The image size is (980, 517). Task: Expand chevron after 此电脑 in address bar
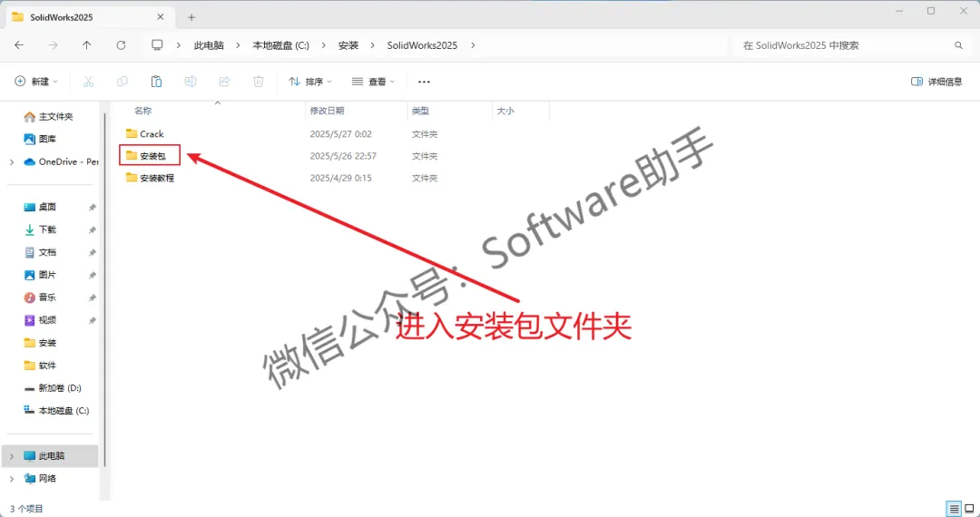coord(238,45)
